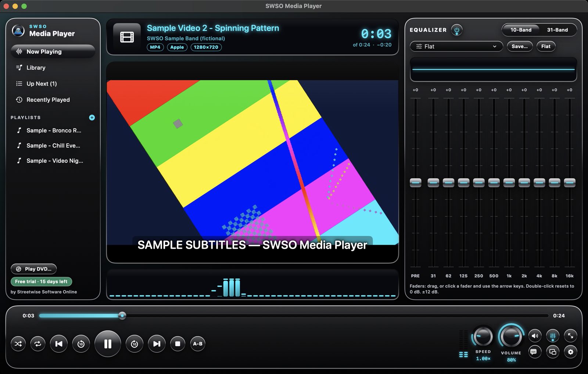The width and height of the screenshot is (588, 374).
Task: Reset equalizer with Flat button
Action: point(546,46)
